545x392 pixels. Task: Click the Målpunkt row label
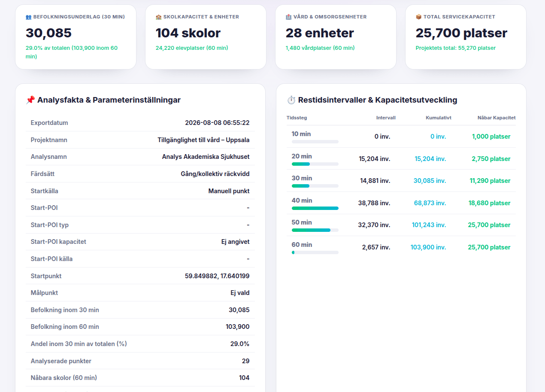(x=44, y=293)
